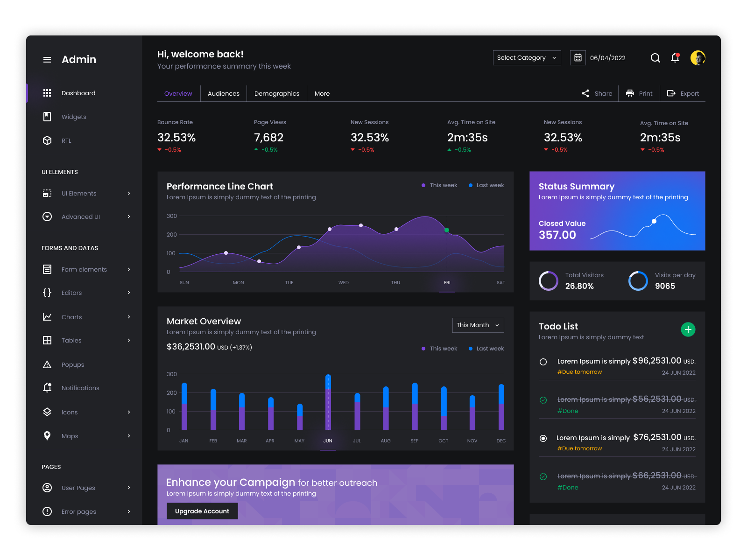Open the calendar icon next to date

coord(578,57)
